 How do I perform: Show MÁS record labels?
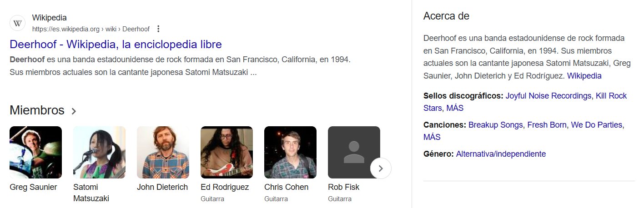[455, 108]
